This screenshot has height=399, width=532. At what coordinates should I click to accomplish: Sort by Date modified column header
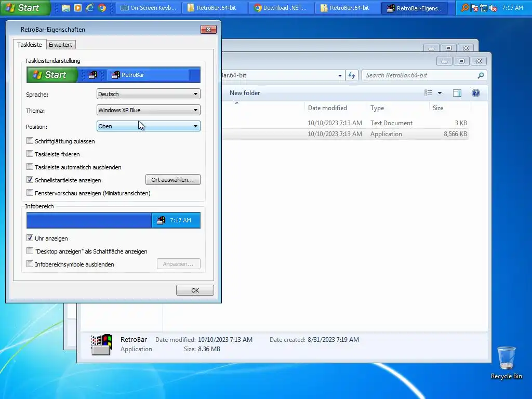(327, 108)
